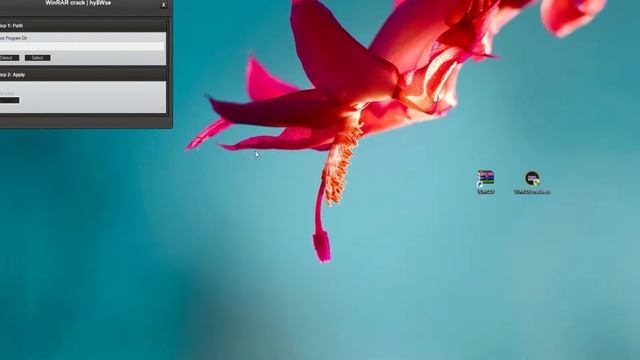Close the hy$Wise dialog with X
The image size is (640, 360).
coord(163,4)
